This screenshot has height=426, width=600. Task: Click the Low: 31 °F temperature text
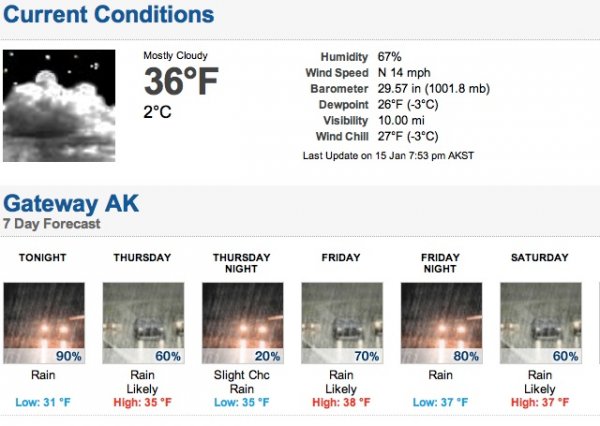coord(44,402)
